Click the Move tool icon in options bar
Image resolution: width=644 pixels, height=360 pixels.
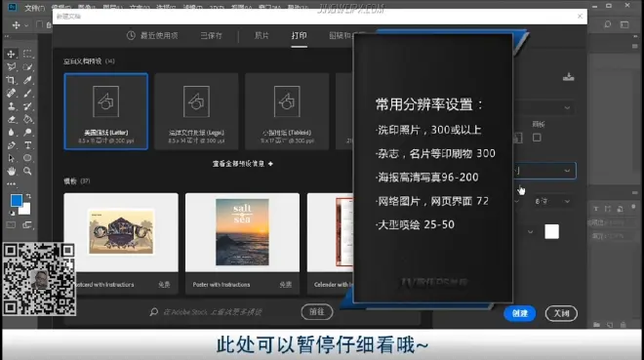(16, 25)
